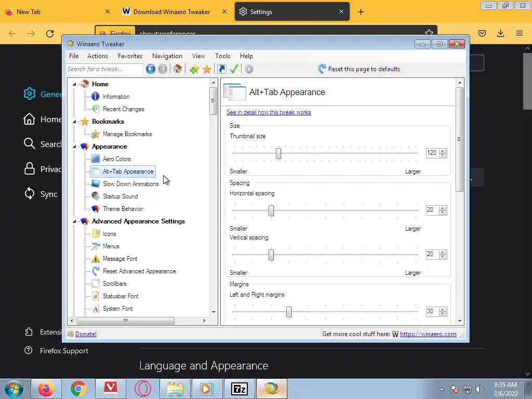Select Alt+Tab Appearance tree item
Screen dimensions: 532x399
coord(128,171)
